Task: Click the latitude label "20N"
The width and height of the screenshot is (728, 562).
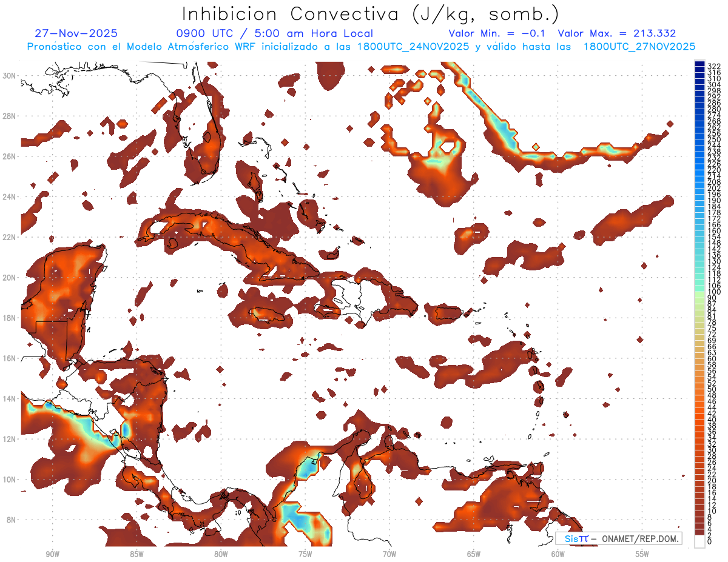Action: pos(10,278)
